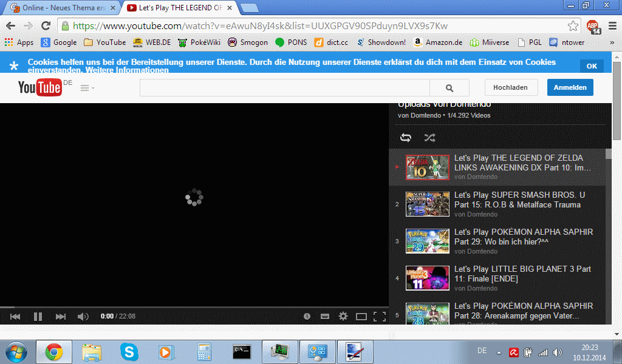Mute the video volume
Viewport: 622px width, 364px height.
coord(83,316)
